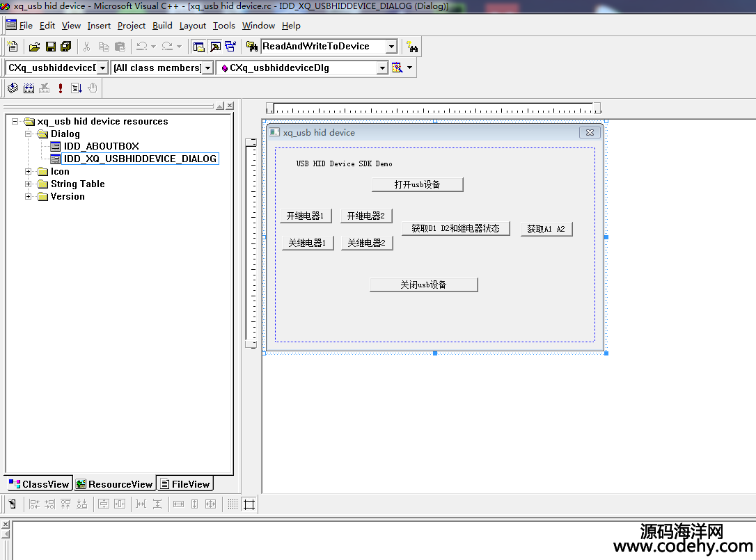
Task: Click the WizardBar actions wand icon
Action: point(397,67)
